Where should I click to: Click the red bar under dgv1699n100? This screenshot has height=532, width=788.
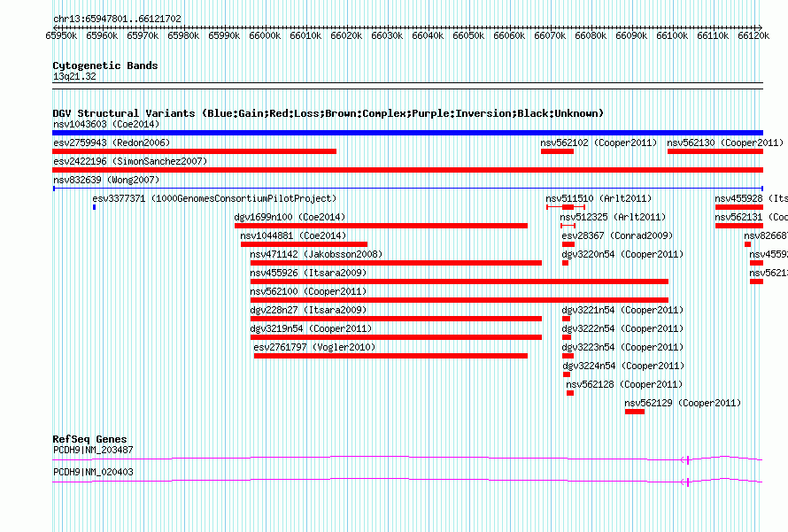point(381,226)
